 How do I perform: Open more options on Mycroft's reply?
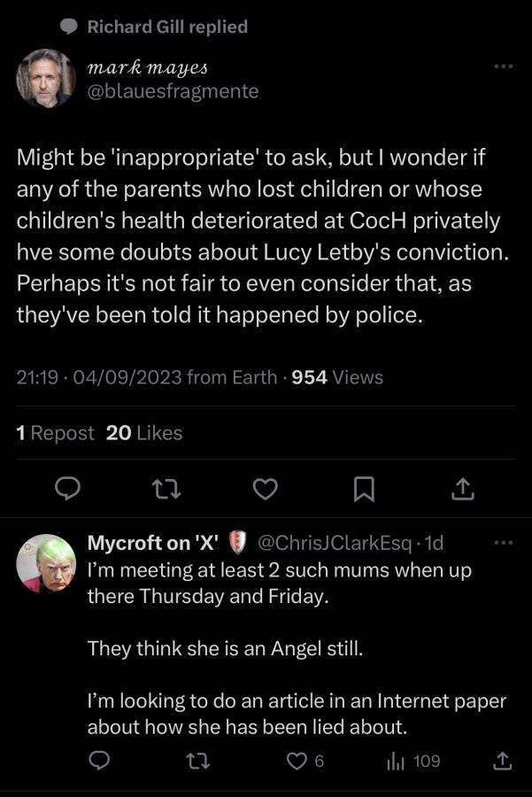504,543
